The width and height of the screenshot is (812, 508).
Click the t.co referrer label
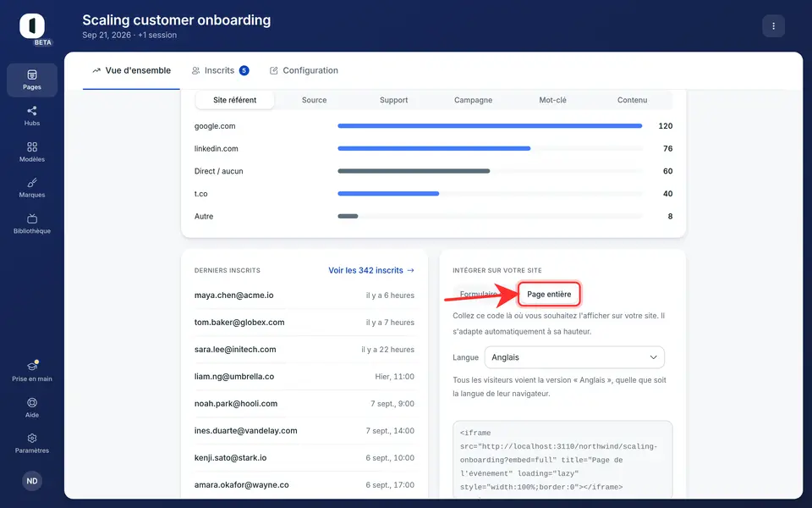201,194
